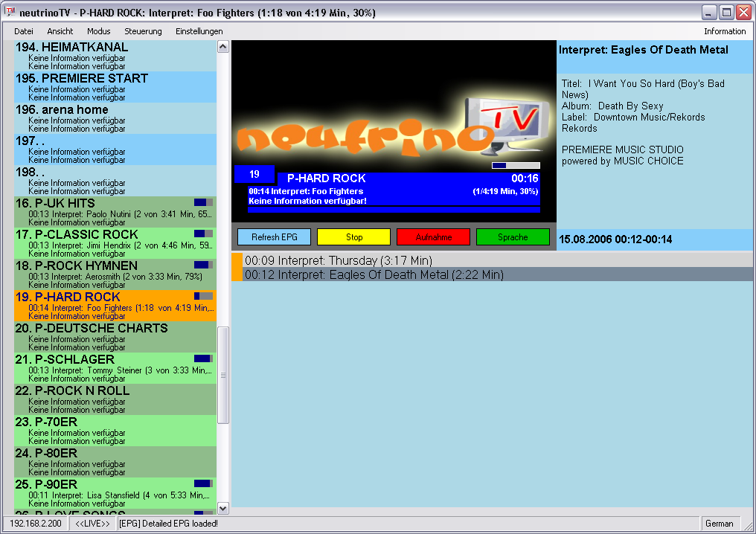Click the Album: Death By Sexy text
Image resolution: width=756 pixels, height=534 pixels.
612,106
